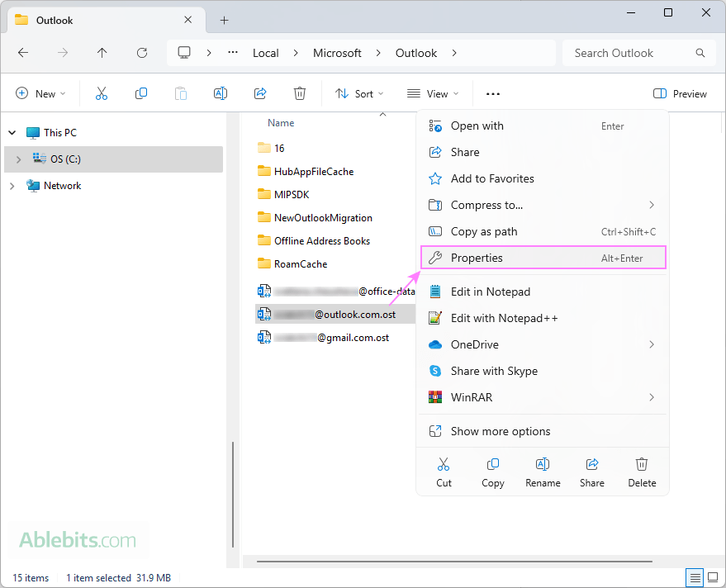Viewport: 726px width, 588px height.
Task: Select the Offline Address Books folder
Action: (x=314, y=241)
